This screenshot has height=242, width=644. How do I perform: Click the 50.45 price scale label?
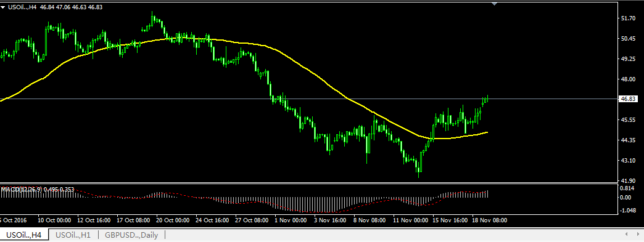pos(629,39)
